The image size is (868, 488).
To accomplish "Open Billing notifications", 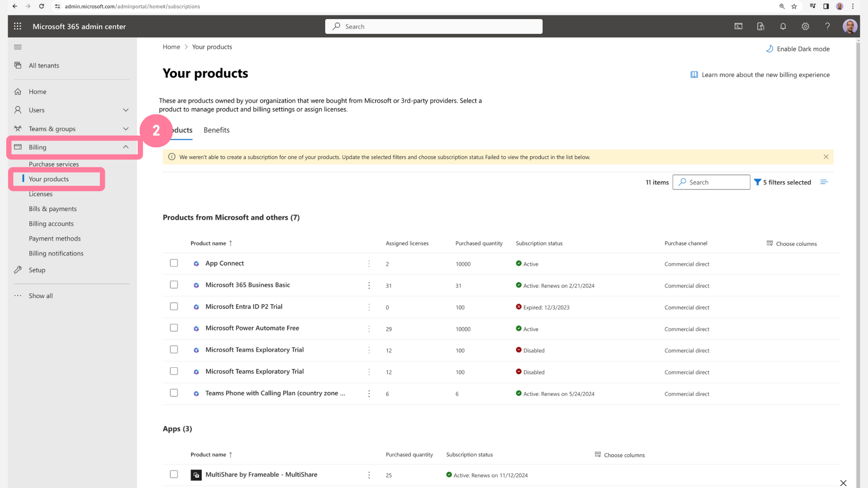I will coord(56,253).
